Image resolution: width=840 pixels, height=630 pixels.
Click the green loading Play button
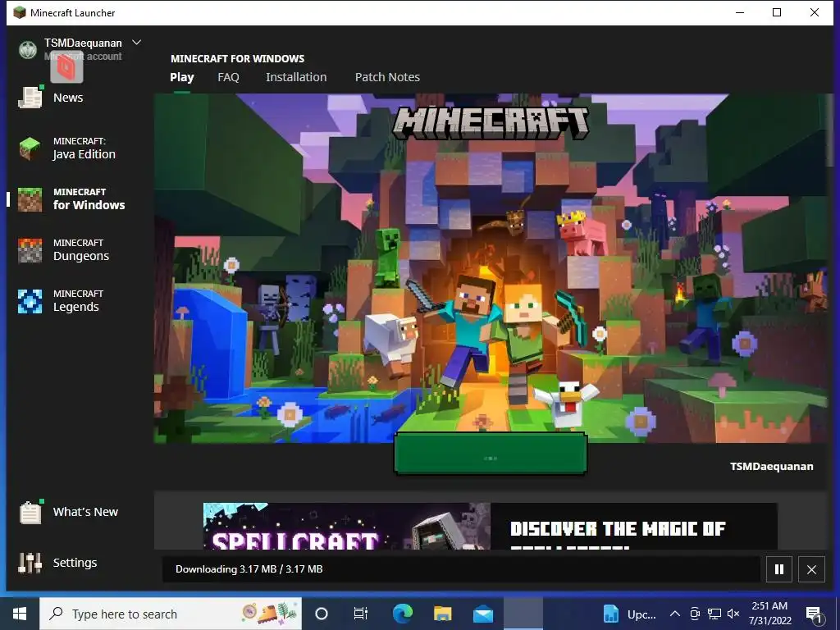click(x=491, y=454)
